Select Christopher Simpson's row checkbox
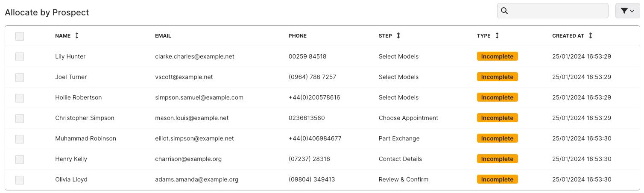 tap(20, 118)
